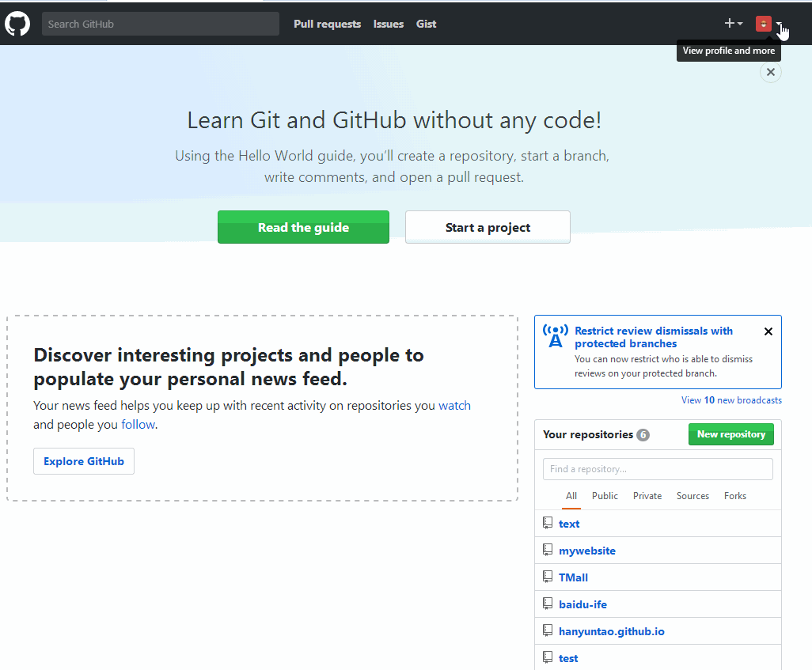Select the Sources repositories tab
The width and height of the screenshot is (812, 670).
(693, 496)
